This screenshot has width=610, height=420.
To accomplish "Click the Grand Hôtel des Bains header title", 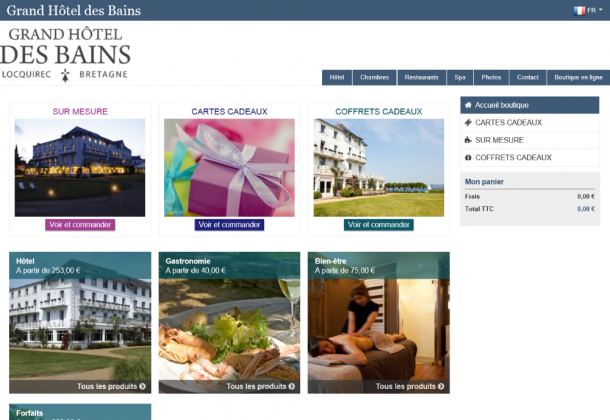I will [x=74, y=10].
